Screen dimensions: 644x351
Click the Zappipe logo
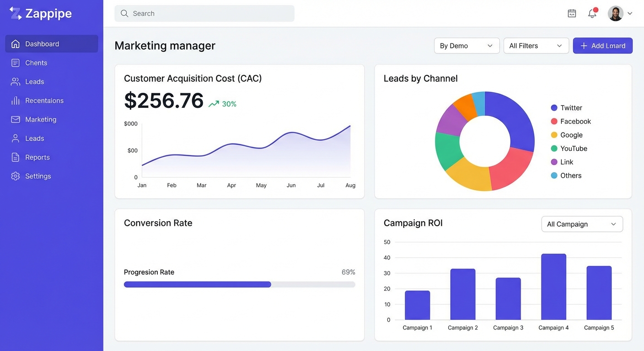[40, 13]
